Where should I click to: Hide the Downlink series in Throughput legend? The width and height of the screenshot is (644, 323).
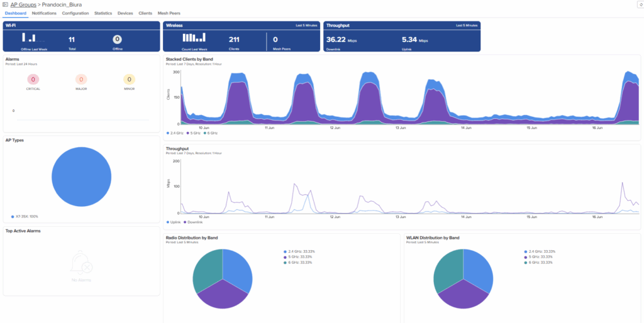196,222
